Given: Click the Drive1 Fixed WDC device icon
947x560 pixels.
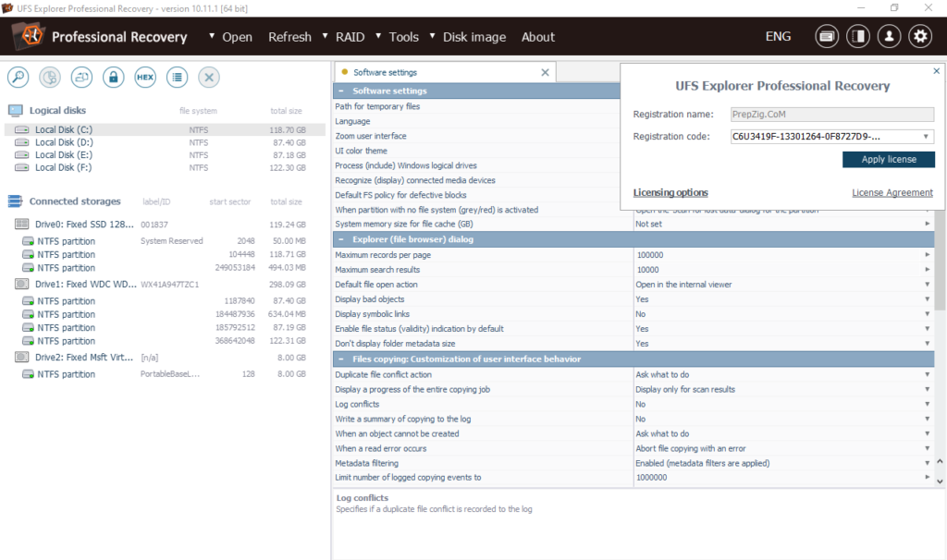Looking at the screenshot, I should (x=22, y=284).
